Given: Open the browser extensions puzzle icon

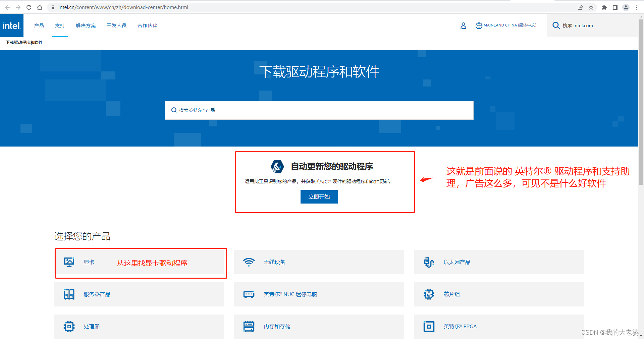Looking at the screenshot, I should point(604,7).
